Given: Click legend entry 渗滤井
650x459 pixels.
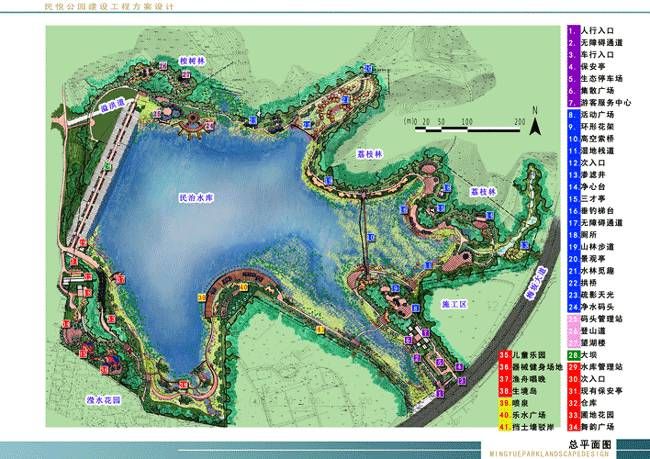Looking at the screenshot, I should click(x=587, y=175).
